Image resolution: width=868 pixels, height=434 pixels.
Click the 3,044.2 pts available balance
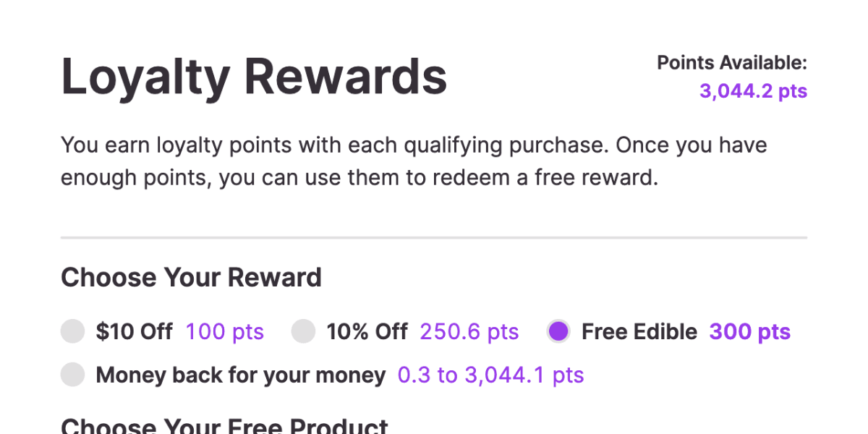pos(753,91)
